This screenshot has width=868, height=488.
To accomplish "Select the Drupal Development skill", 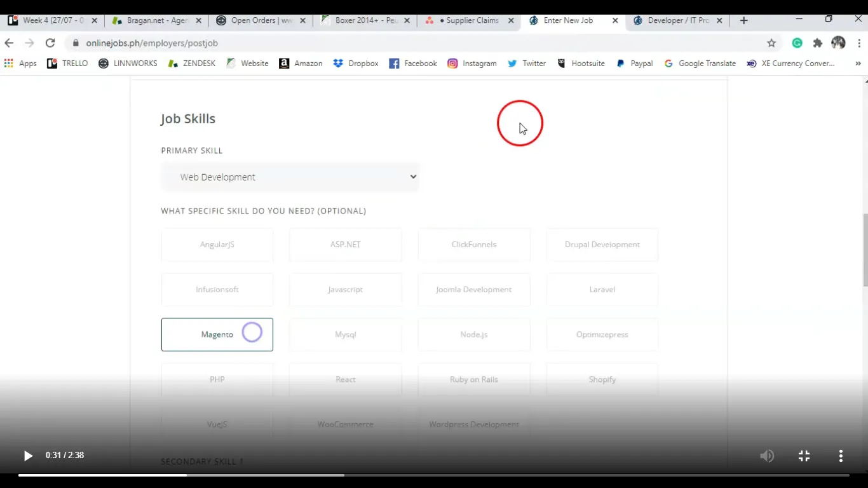I will [602, 245].
